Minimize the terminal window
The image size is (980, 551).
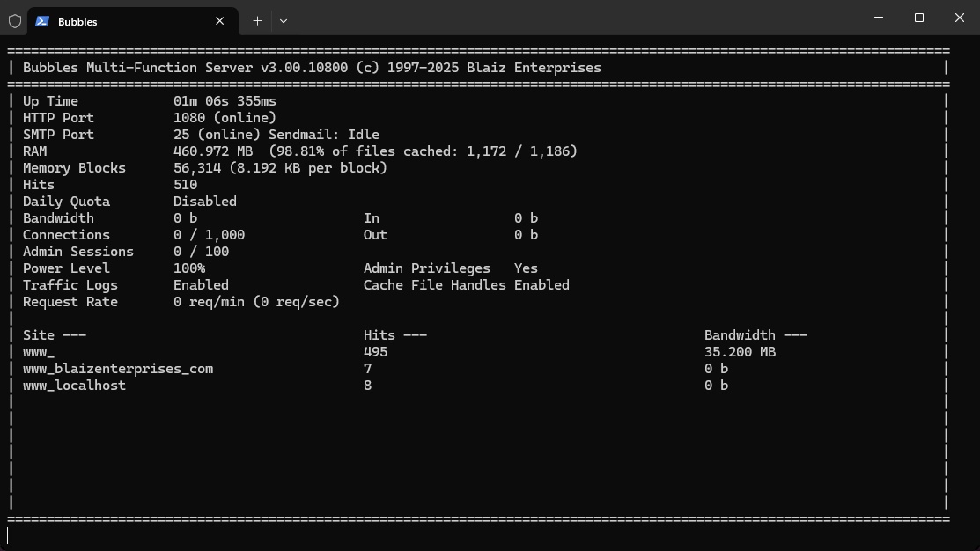(879, 18)
